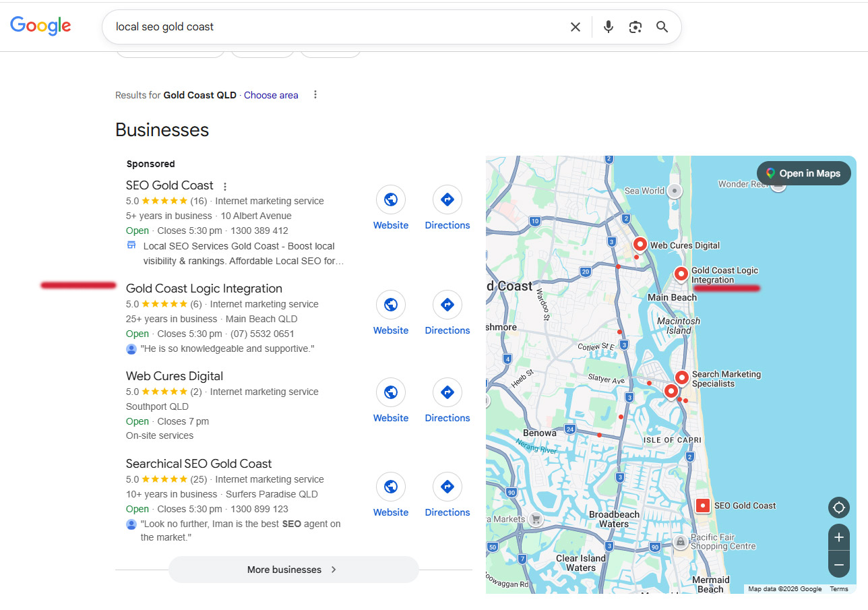
Task: Open website icon for Gold Coast Logic Integration
Action: (x=391, y=305)
